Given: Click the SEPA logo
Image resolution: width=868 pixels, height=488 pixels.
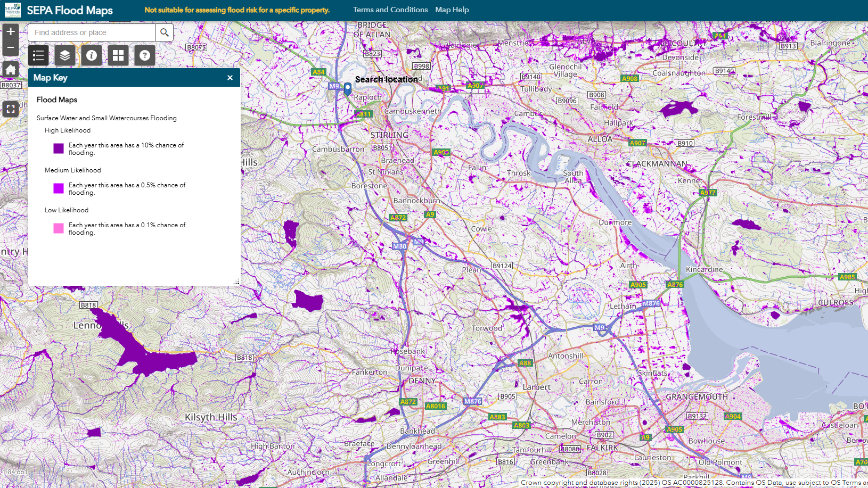Looking at the screenshot, I should pyautogui.click(x=12, y=10).
